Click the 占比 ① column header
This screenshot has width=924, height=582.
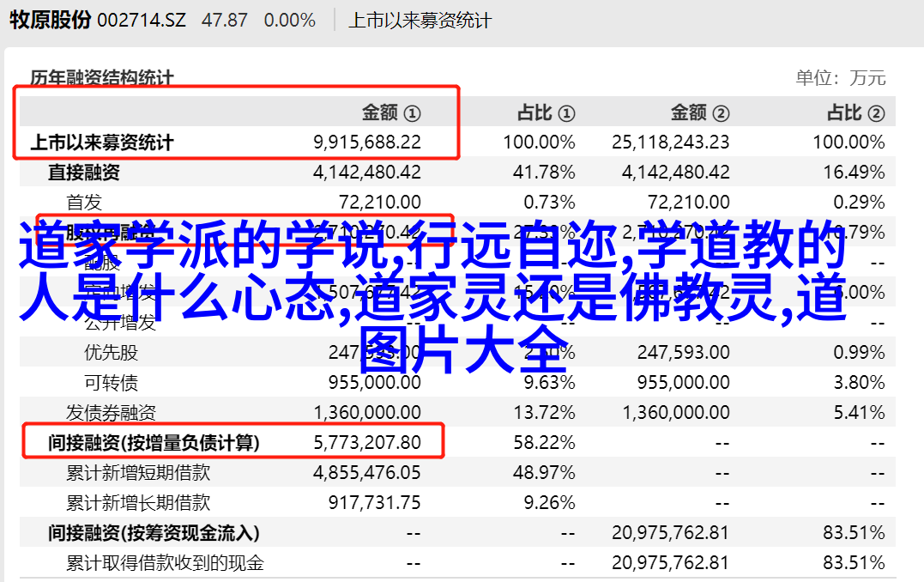point(546,112)
